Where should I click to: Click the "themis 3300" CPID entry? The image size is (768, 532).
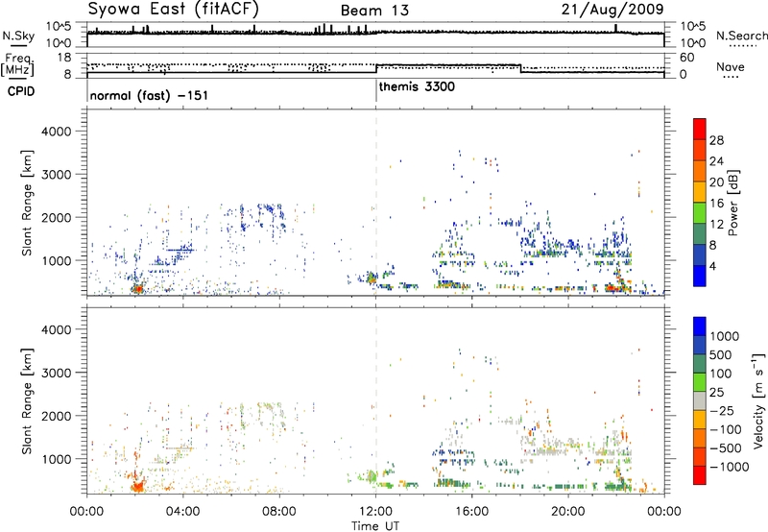[x=417, y=86]
